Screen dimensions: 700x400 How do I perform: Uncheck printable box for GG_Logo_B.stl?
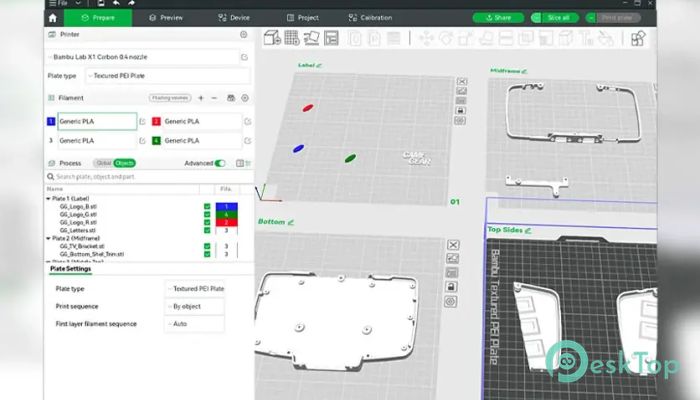tap(207, 207)
